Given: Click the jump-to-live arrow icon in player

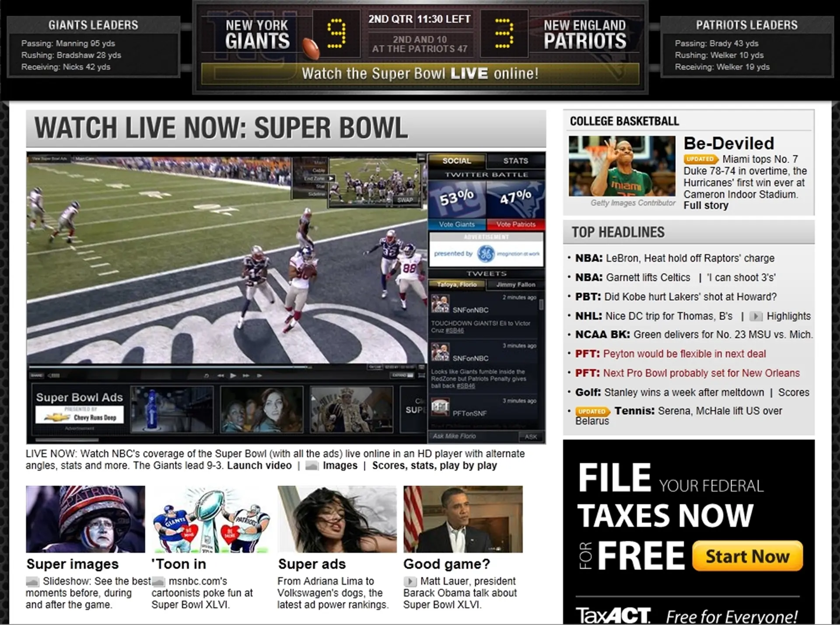Looking at the screenshot, I should [x=259, y=375].
